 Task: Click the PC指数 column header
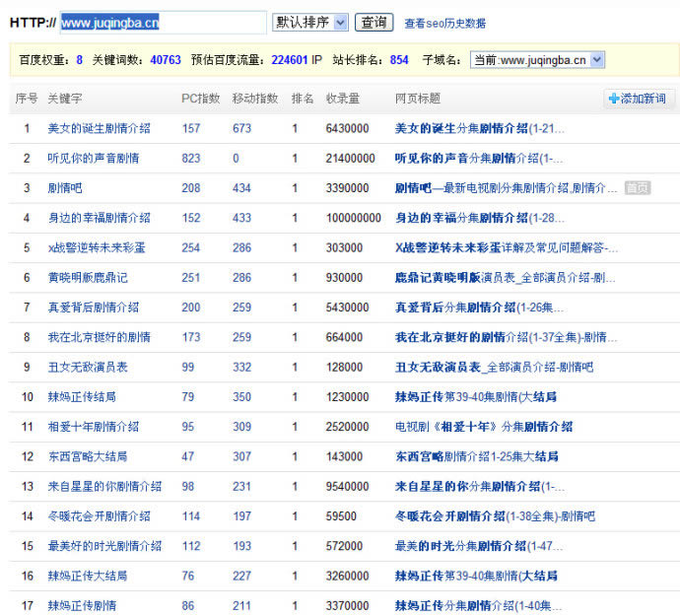pyautogui.click(x=201, y=99)
